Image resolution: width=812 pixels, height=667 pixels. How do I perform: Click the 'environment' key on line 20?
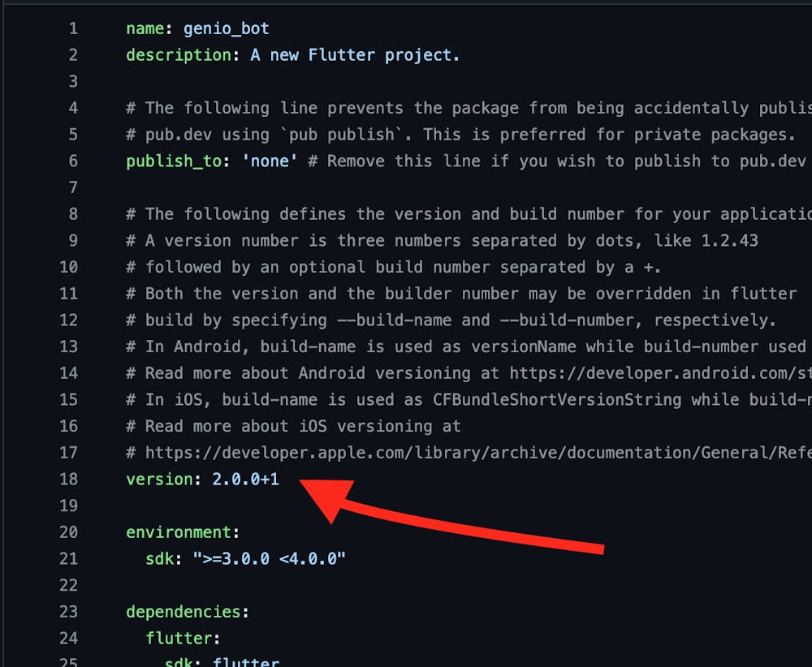point(178,532)
